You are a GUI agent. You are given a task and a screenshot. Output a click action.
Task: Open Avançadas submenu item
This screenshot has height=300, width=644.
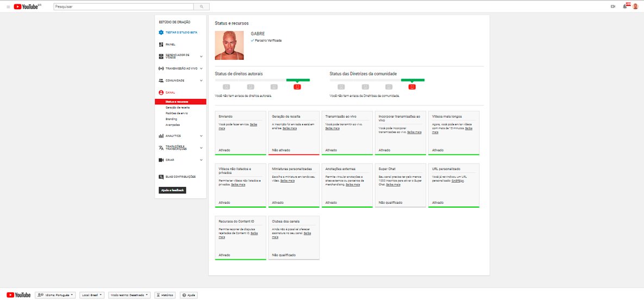[x=172, y=124]
